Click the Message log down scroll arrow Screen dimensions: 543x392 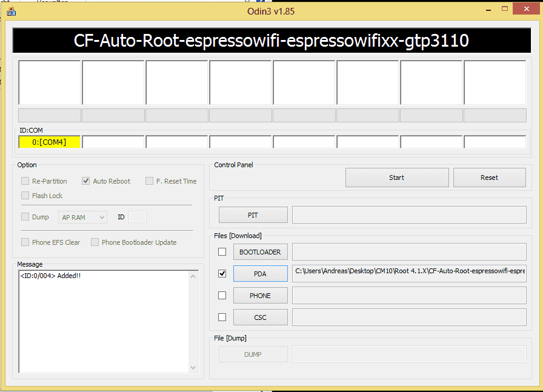[193, 367]
